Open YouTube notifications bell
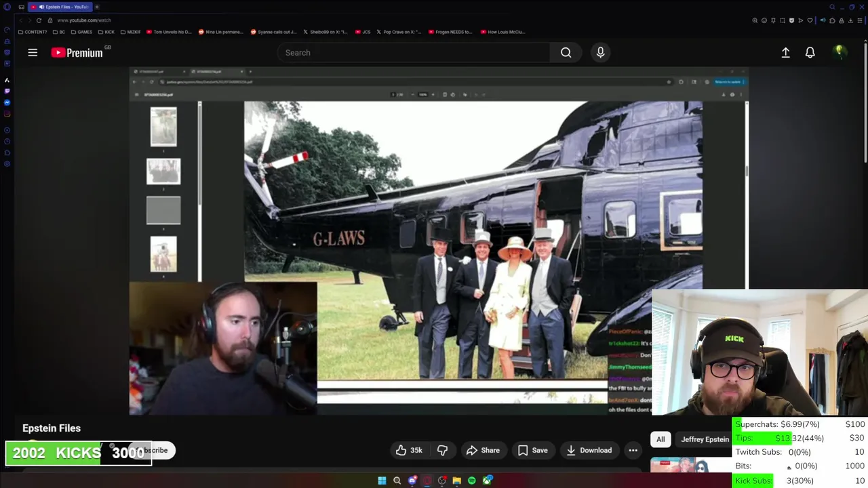Screen dimensions: 868x488 [810, 52]
